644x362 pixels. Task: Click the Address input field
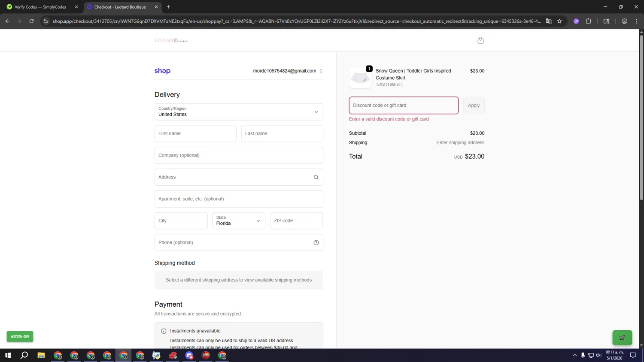point(239,177)
